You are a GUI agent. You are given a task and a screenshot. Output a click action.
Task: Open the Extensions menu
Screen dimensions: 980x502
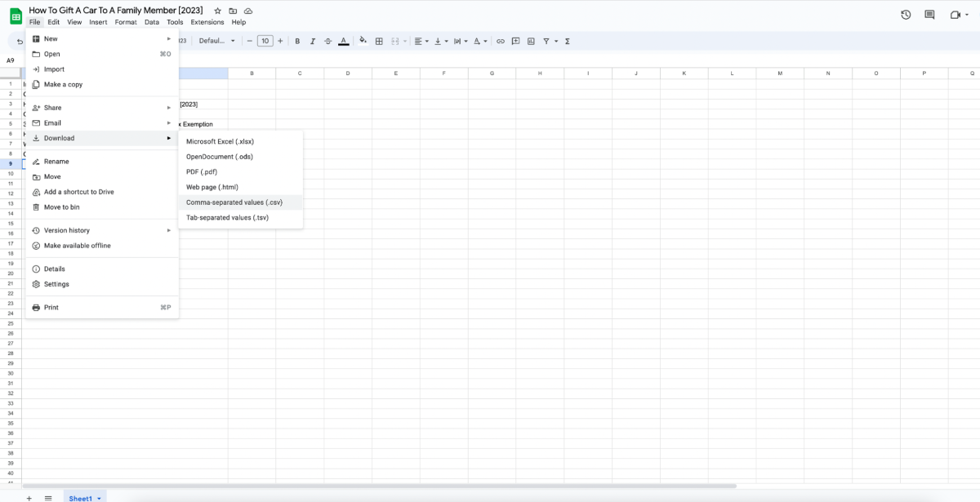click(x=207, y=22)
